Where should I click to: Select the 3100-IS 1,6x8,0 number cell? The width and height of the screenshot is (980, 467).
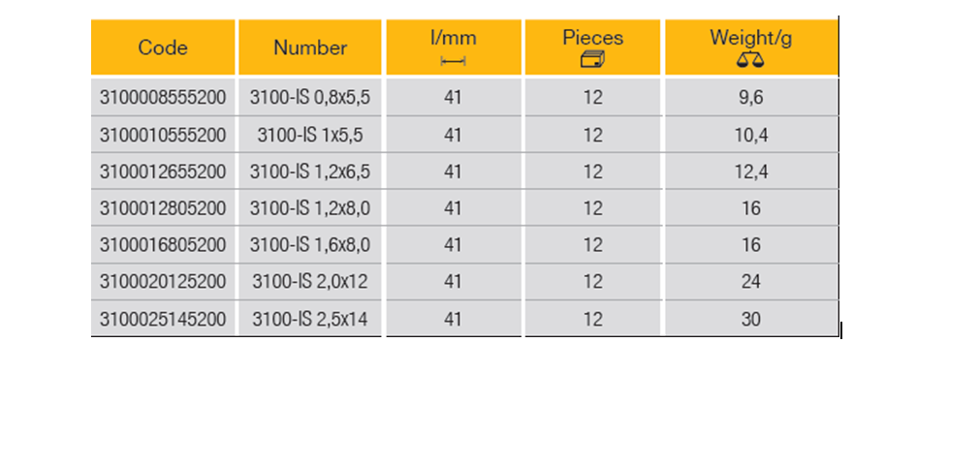point(310,245)
